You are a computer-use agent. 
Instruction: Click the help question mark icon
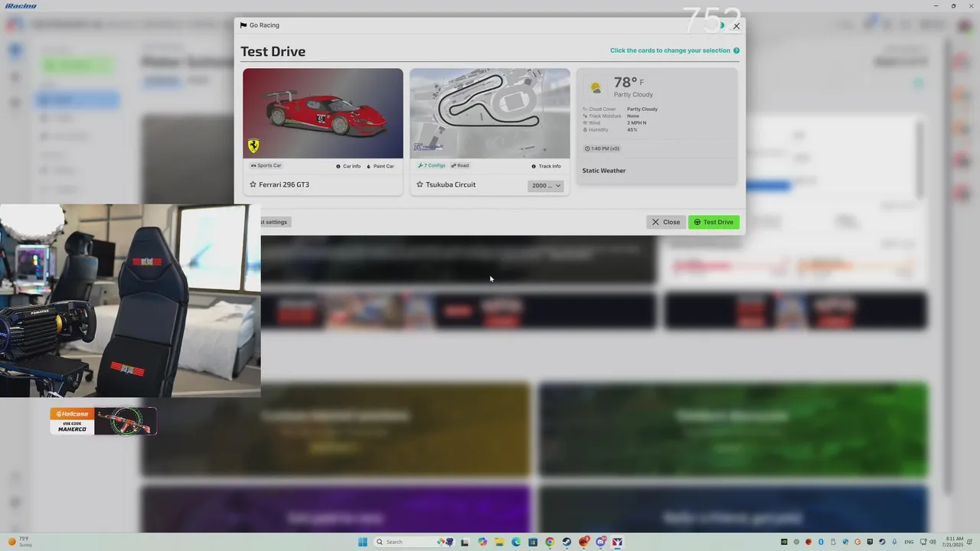[737, 51]
